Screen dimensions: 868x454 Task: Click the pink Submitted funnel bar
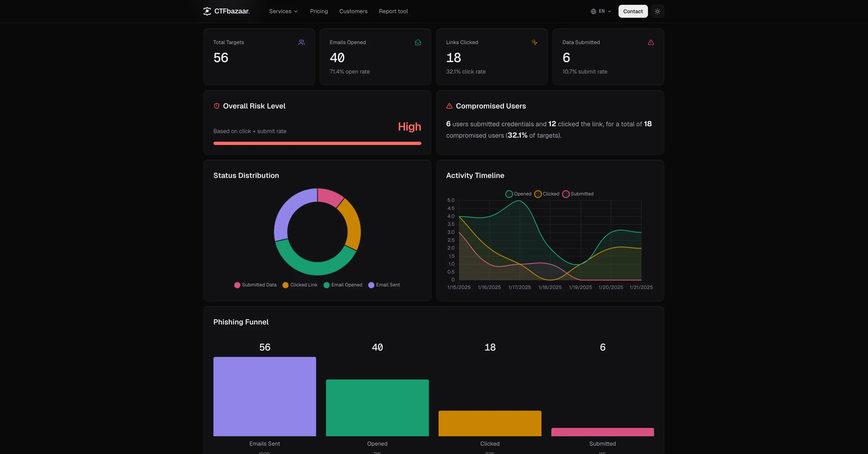[x=603, y=432]
